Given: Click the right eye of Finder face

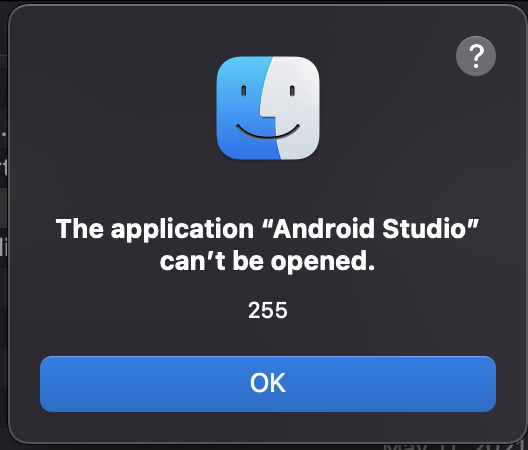Looking at the screenshot, I should coord(292,91).
